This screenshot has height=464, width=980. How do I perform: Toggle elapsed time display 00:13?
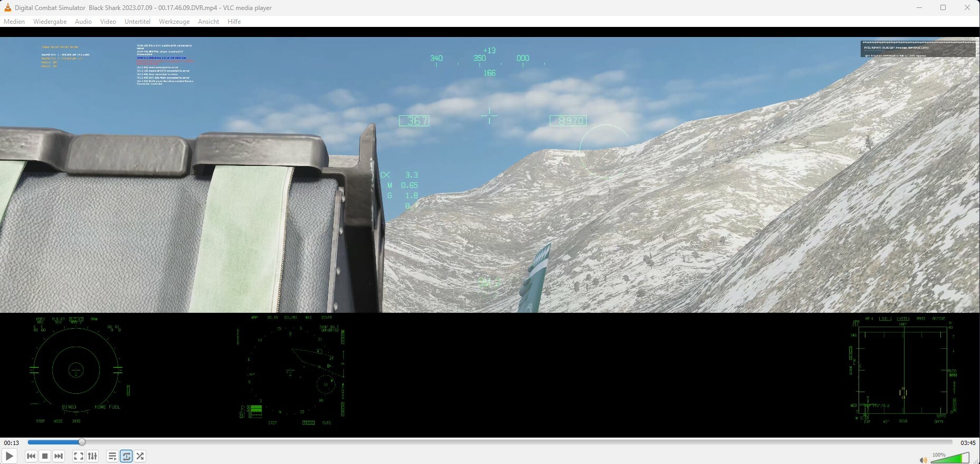coord(12,443)
